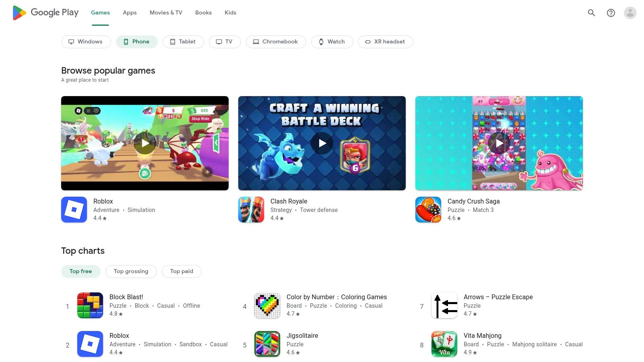Open search on Google Play
This screenshot has height=362, width=644.
point(591,12)
